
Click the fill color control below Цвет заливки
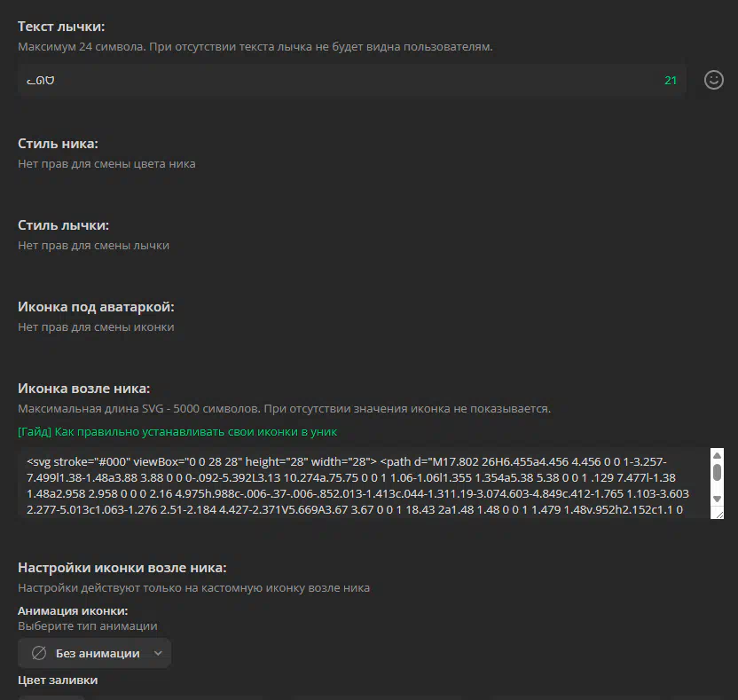(x=51, y=697)
